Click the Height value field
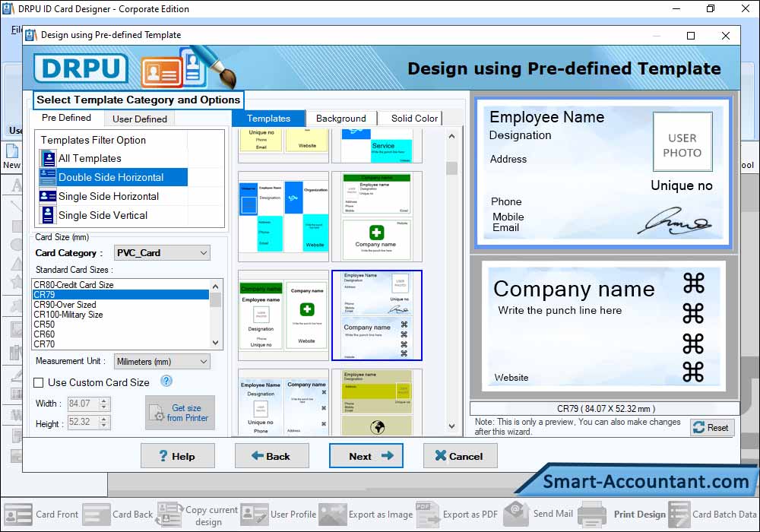 (x=83, y=422)
